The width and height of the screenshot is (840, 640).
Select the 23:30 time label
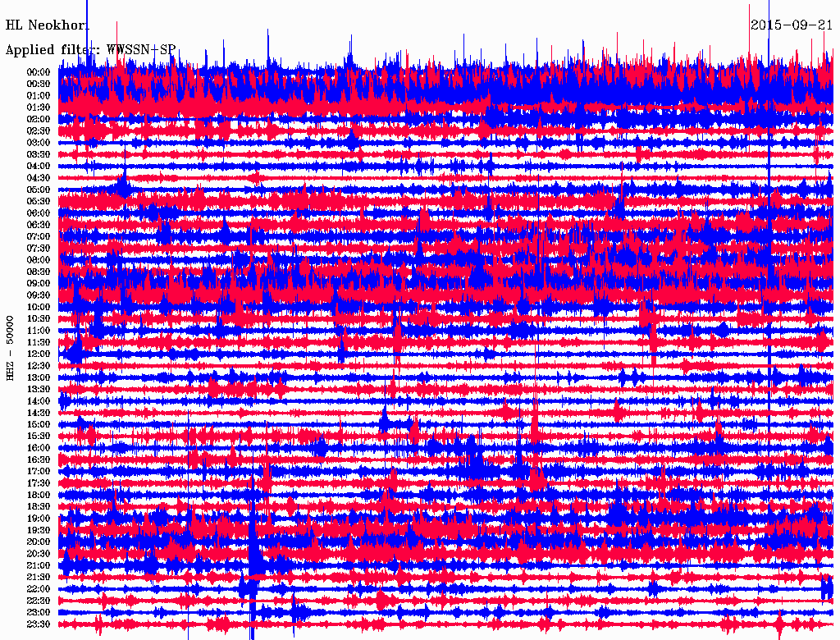39,624
